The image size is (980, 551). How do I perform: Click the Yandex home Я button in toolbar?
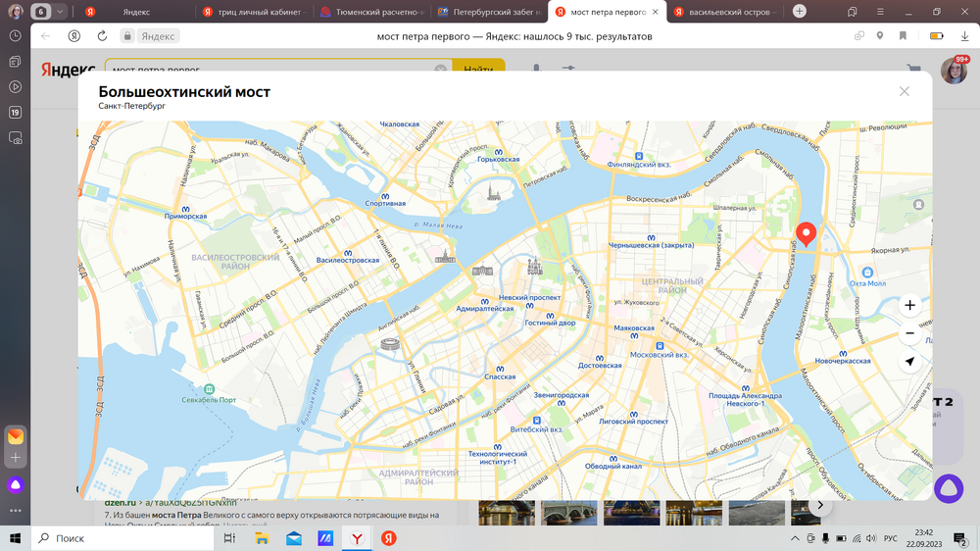[74, 36]
